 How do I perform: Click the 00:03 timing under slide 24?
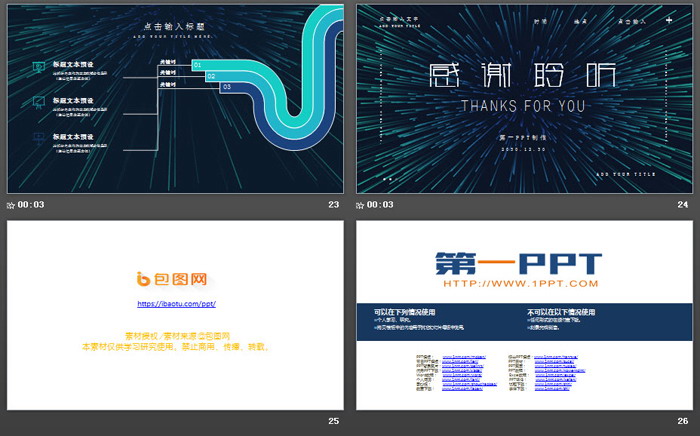(380, 205)
